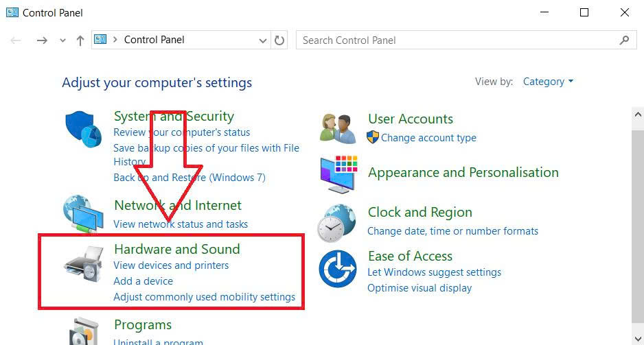Click the Search Control Panel field
This screenshot has height=345, width=644.
(466, 40)
